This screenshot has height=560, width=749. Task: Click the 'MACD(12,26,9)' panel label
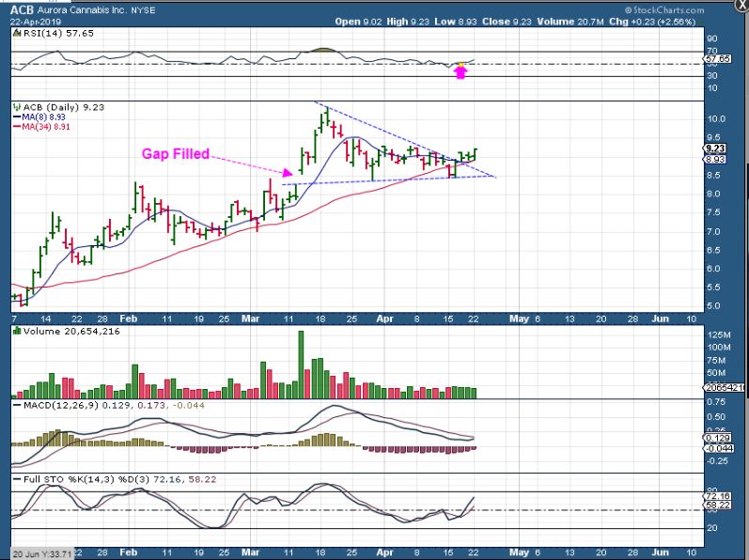61,405
